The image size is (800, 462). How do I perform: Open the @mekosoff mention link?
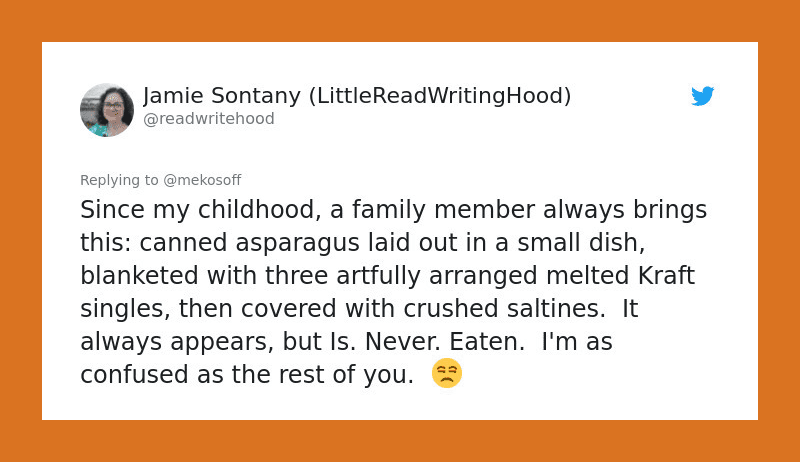tap(202, 180)
